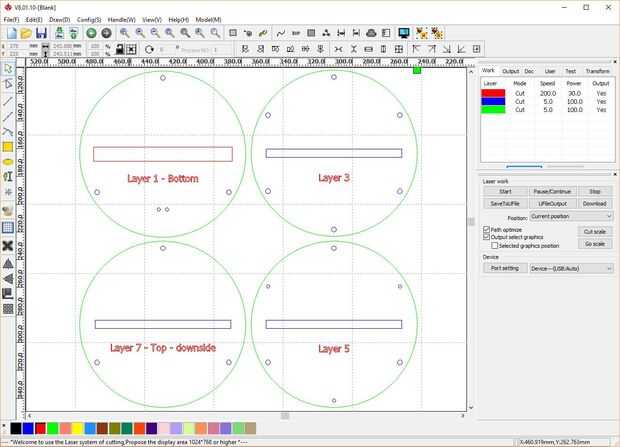Toggle Output select graphics checkbox
Viewport: 620px width, 447px height.
[x=487, y=237]
